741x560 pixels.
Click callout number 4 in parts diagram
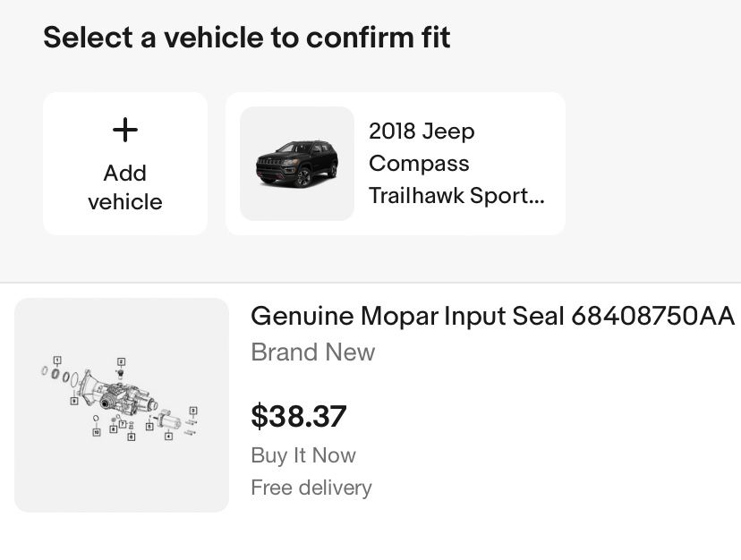(168, 436)
